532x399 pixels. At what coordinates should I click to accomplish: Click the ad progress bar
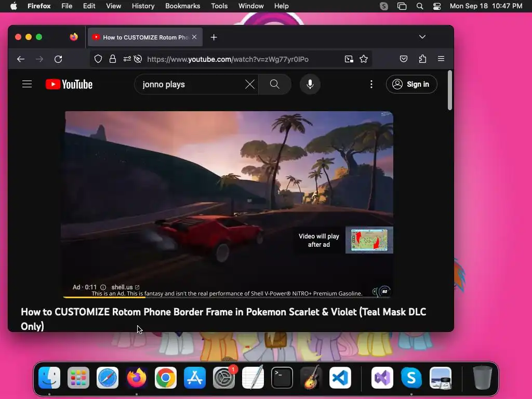click(227, 297)
